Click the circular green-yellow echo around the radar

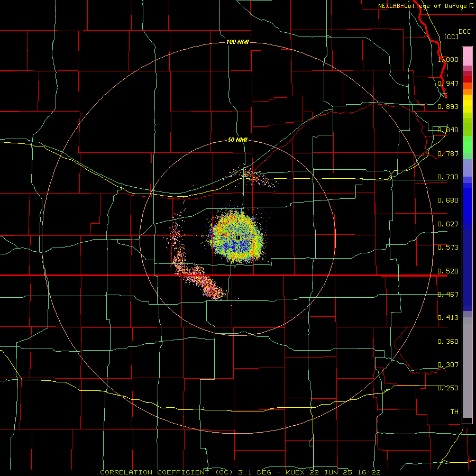click(x=237, y=236)
